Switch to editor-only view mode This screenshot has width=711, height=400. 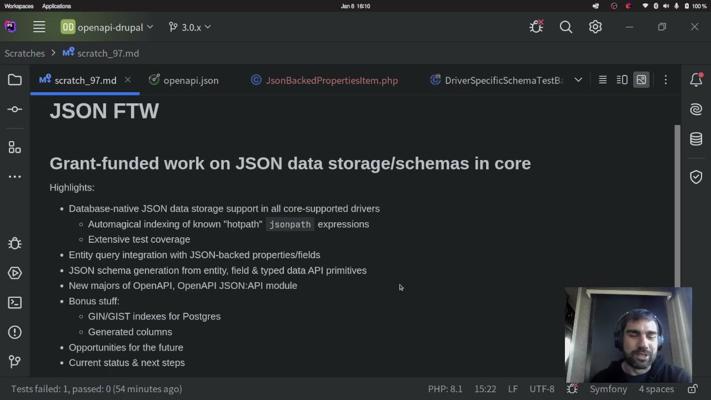602,80
